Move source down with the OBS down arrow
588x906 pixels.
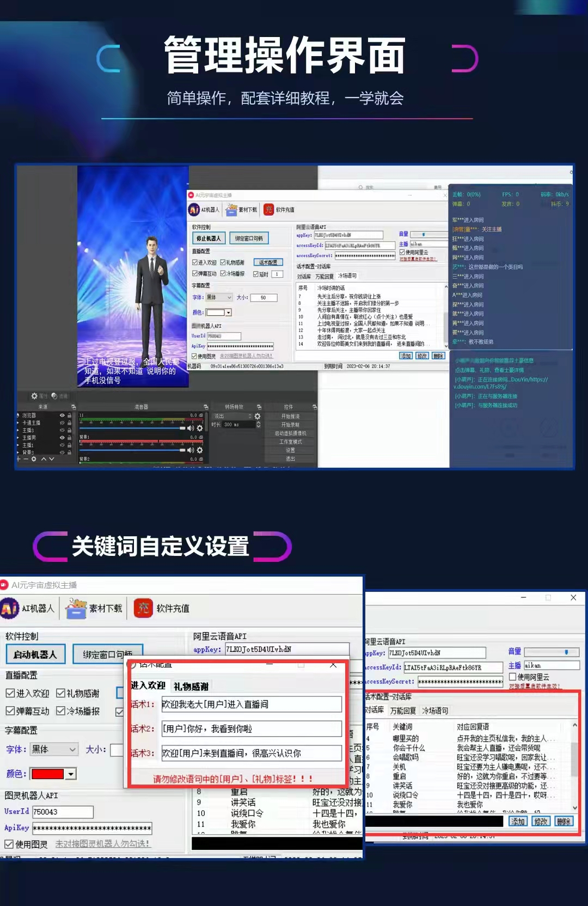click(52, 459)
